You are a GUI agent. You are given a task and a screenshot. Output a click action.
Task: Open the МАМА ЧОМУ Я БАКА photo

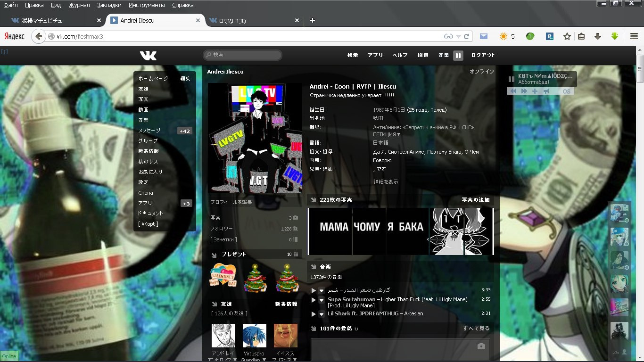coord(401,231)
